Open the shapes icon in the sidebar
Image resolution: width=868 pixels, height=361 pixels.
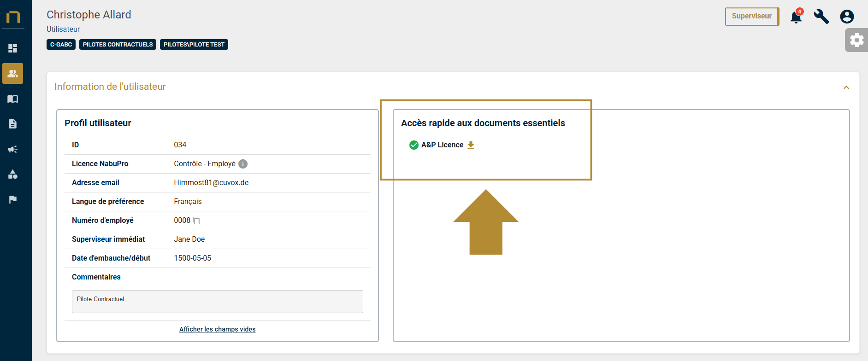click(x=13, y=174)
